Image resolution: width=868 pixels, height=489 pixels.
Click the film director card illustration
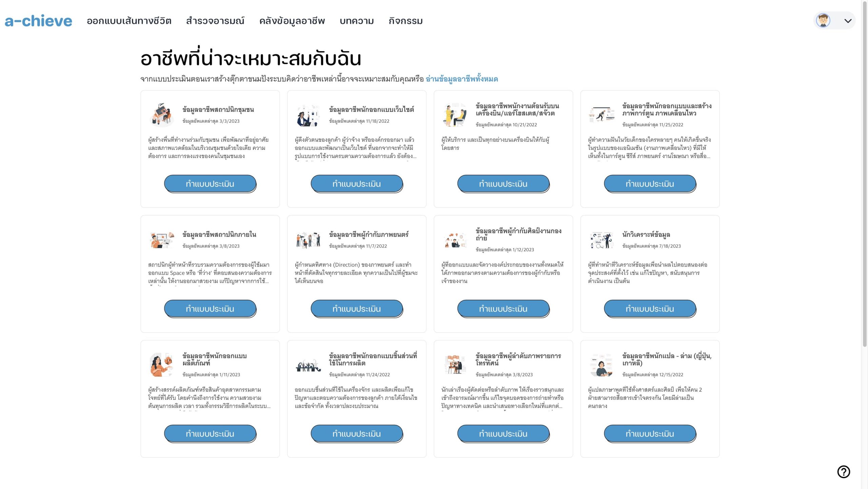click(x=308, y=240)
